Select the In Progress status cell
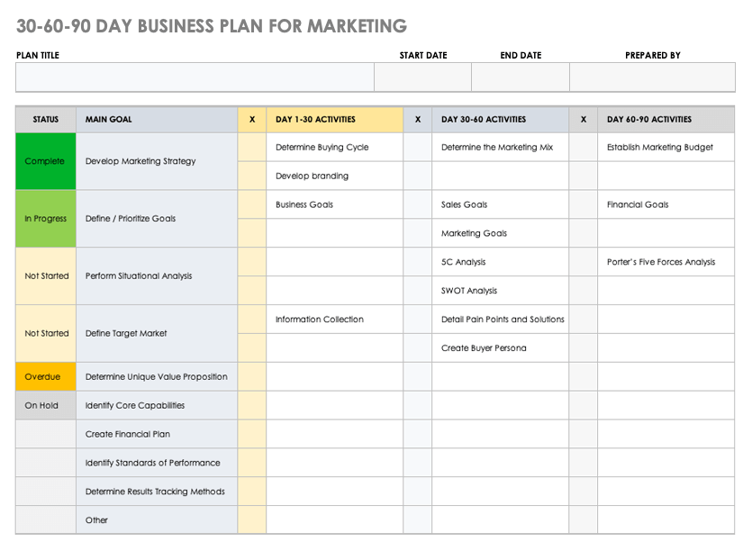The width and height of the screenshot is (752, 560). [46, 219]
